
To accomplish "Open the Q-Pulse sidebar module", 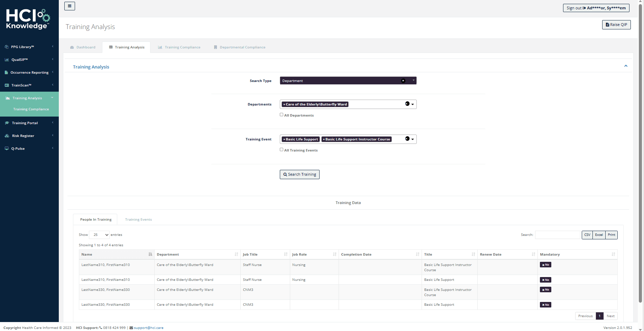I will pos(18,148).
